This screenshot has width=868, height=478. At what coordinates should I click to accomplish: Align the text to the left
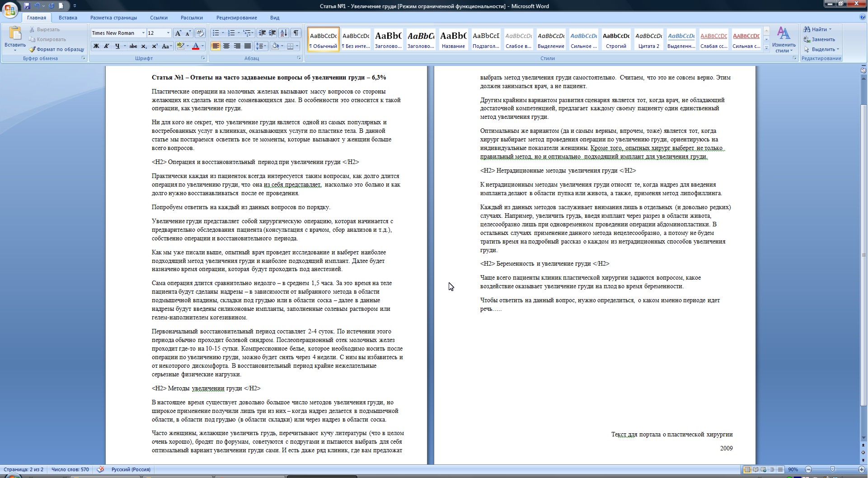point(216,46)
